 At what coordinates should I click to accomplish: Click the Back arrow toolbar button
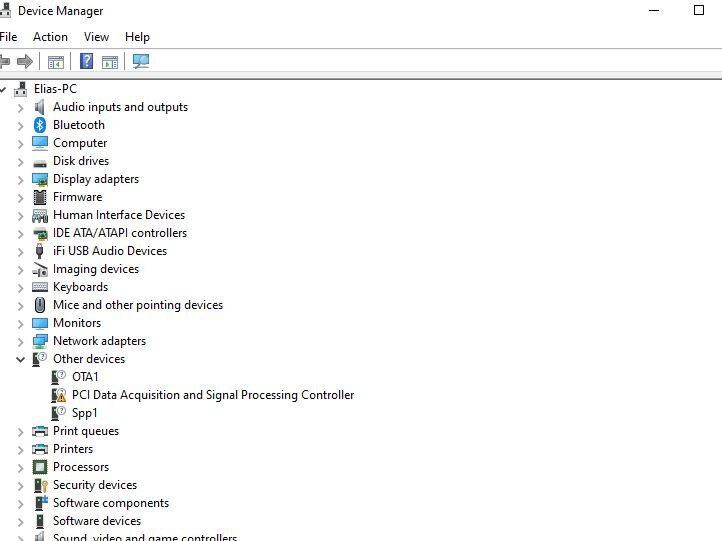pos(5,61)
